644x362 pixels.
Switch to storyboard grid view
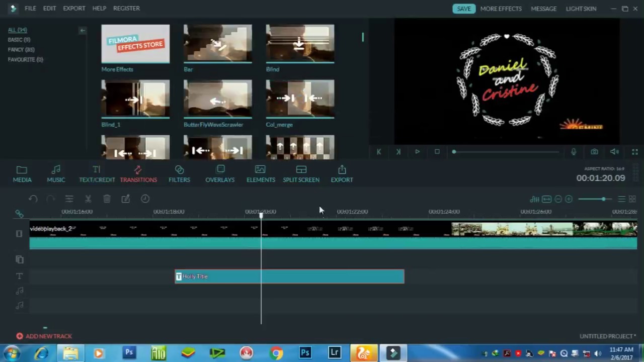[x=632, y=199]
